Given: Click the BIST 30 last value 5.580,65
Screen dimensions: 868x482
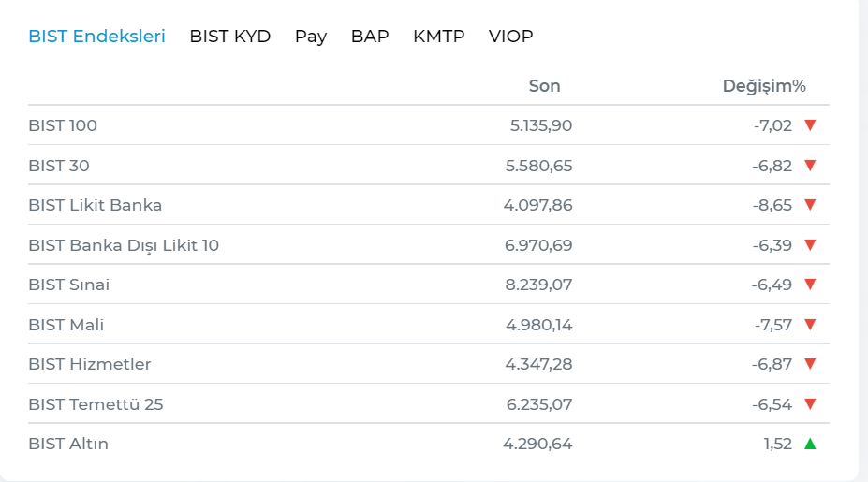Looking at the screenshot, I should point(538,166).
